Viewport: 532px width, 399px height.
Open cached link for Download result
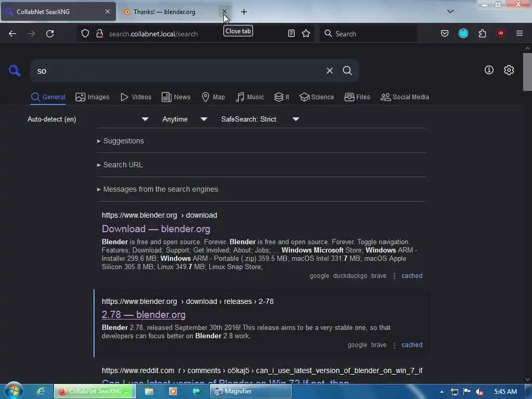click(412, 276)
